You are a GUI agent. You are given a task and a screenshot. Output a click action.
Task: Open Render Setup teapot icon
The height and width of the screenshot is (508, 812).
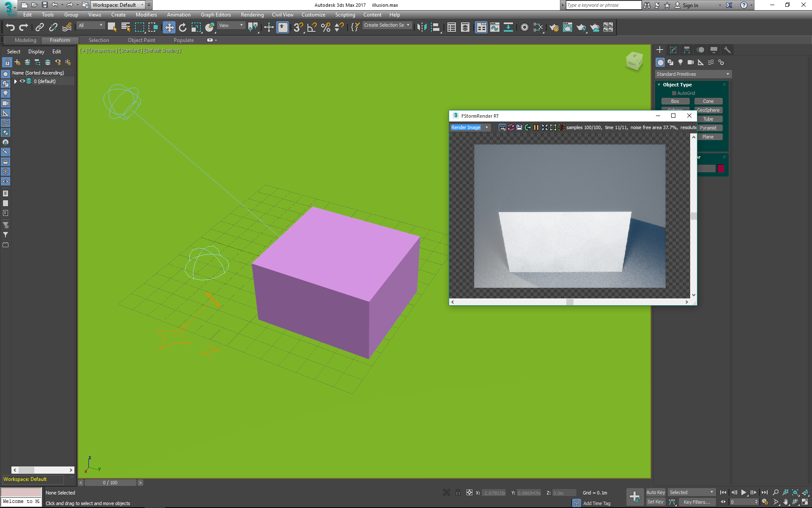[554, 28]
